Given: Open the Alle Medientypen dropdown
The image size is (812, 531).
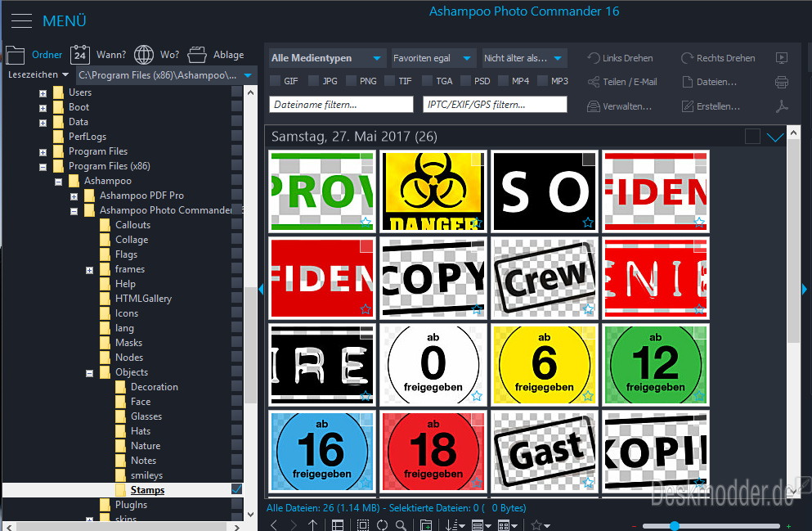Looking at the screenshot, I should pos(325,58).
